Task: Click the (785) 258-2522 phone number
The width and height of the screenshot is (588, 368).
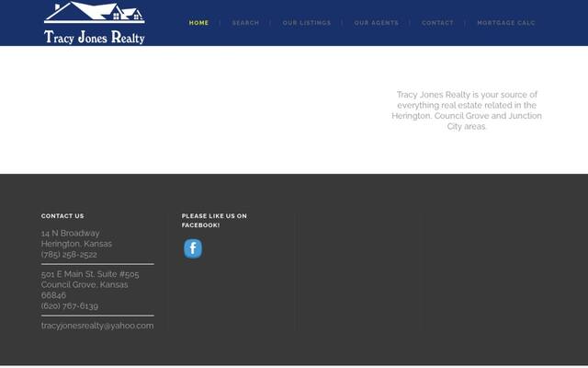Action: pos(69,254)
